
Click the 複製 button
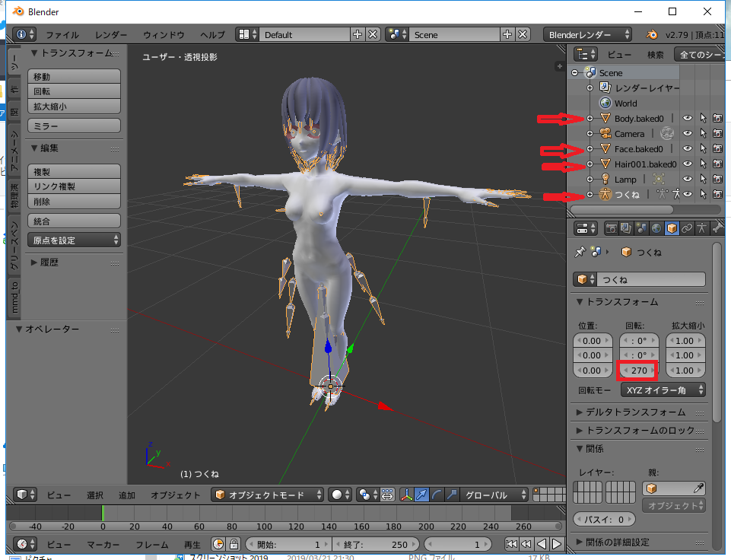(x=74, y=172)
